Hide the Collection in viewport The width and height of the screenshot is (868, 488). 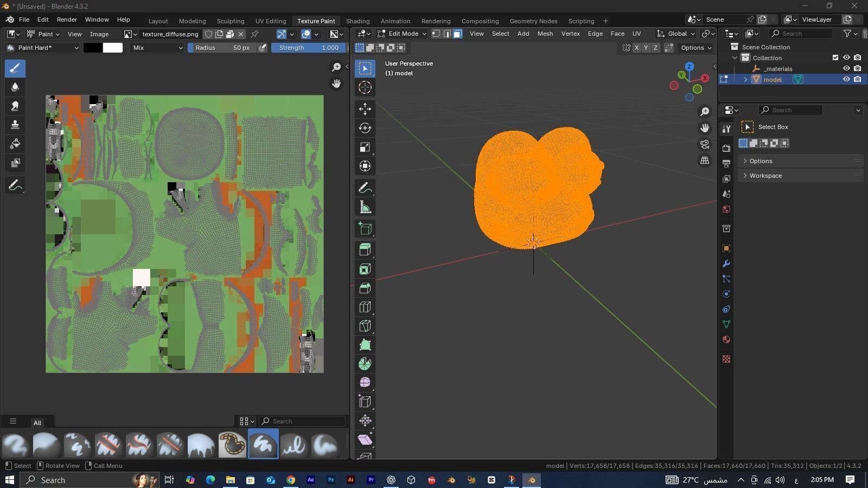point(846,57)
